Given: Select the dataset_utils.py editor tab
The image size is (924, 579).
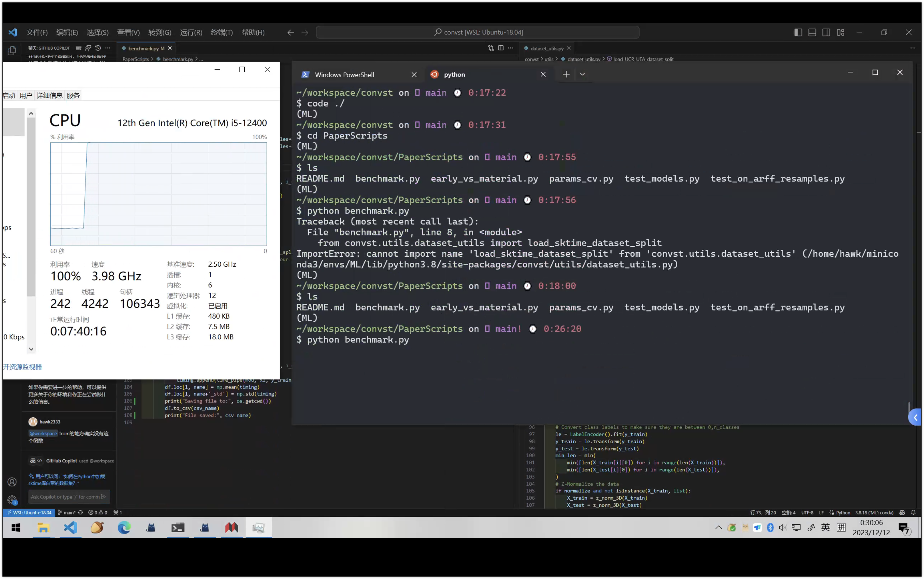Looking at the screenshot, I should click(x=547, y=48).
